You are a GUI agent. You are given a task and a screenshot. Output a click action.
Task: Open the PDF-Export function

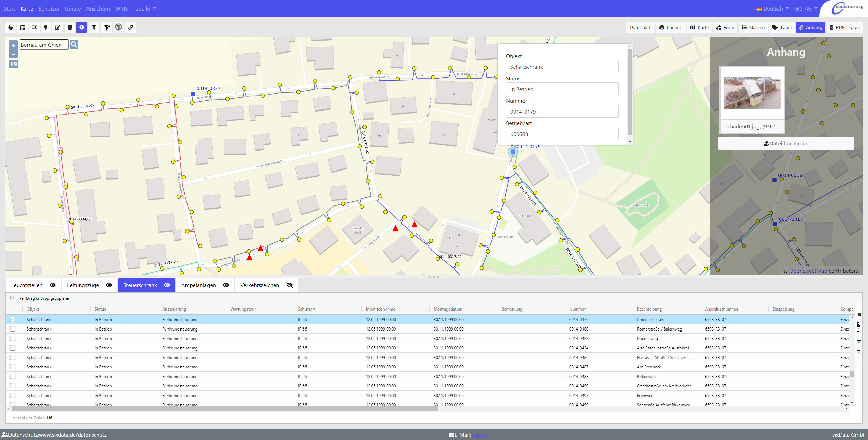click(x=844, y=27)
